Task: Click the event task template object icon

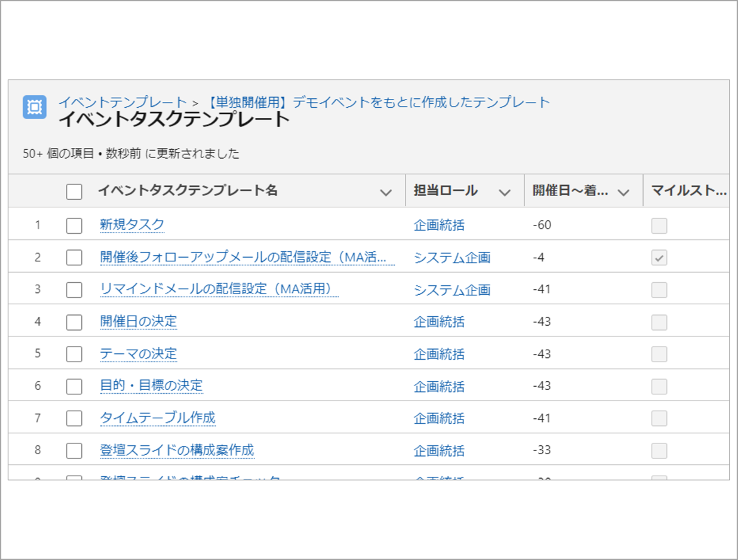Action: [x=35, y=108]
